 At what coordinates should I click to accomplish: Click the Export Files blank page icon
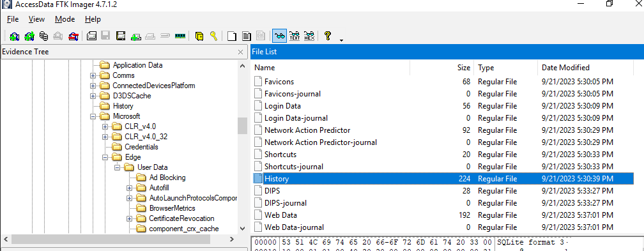[x=232, y=36]
